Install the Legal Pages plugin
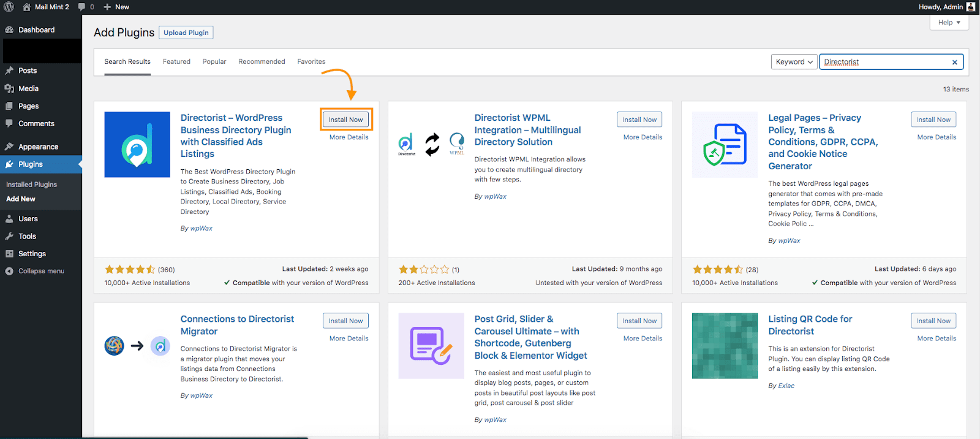The height and width of the screenshot is (439, 980). (x=933, y=120)
